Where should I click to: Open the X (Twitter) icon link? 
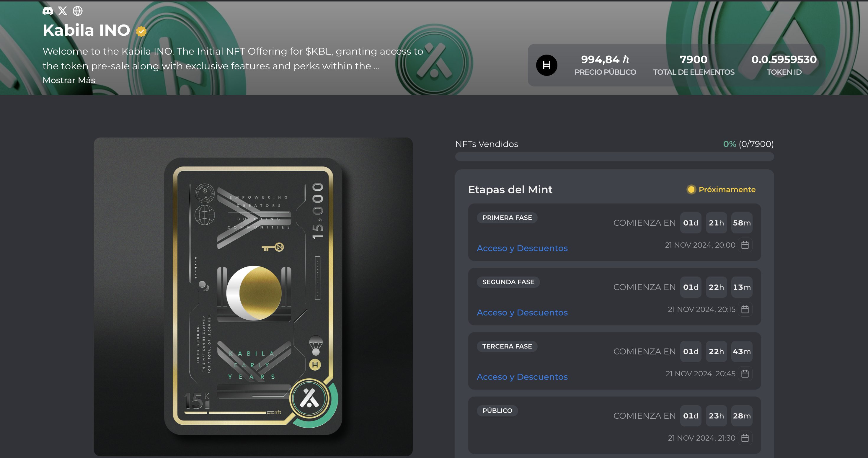click(63, 11)
